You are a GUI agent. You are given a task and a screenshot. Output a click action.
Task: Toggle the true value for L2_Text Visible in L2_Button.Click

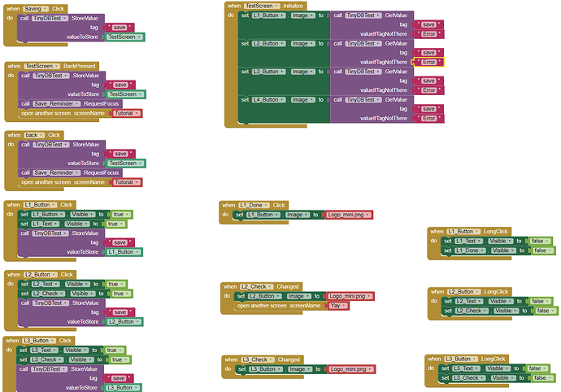[117, 284]
